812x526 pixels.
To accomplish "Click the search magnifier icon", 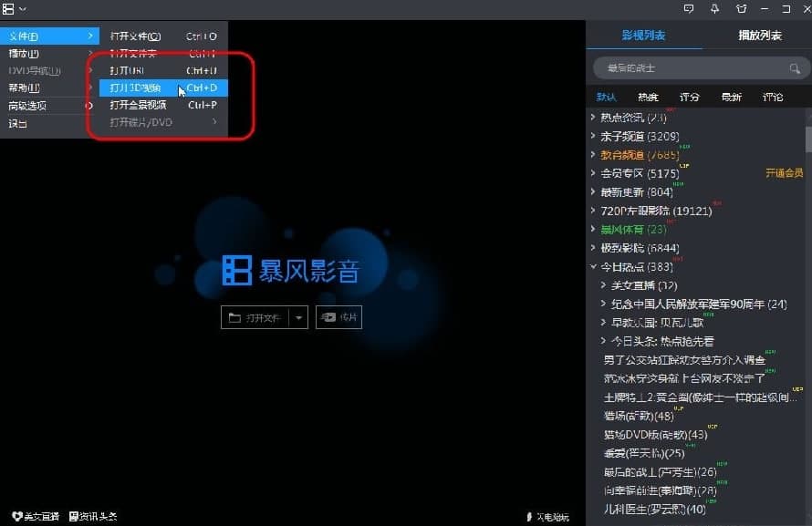I will 795,68.
